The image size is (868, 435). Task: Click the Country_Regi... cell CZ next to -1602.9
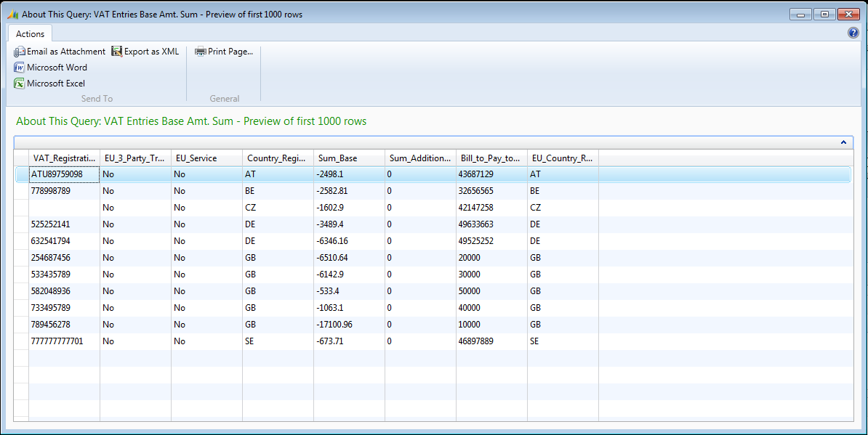278,208
